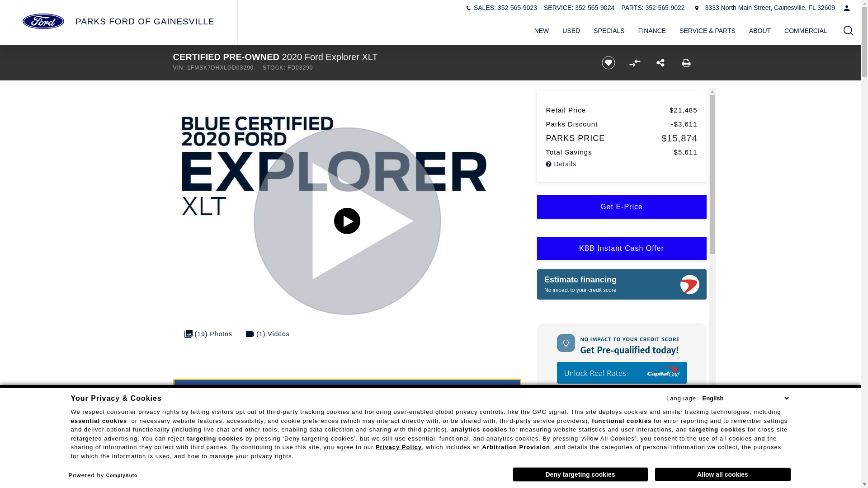Expand the pricing Details disclosure
868x488 pixels.
click(561, 164)
